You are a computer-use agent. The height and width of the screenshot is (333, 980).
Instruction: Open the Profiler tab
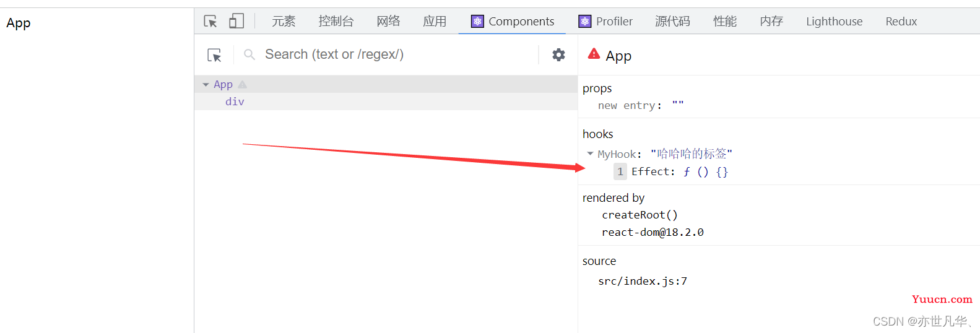(x=605, y=21)
